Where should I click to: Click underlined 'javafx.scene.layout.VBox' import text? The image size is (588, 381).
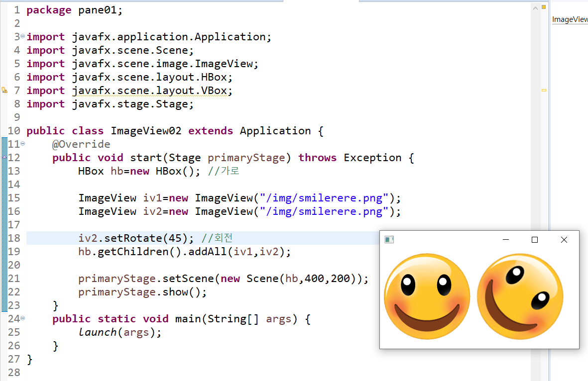pyautogui.click(x=149, y=91)
